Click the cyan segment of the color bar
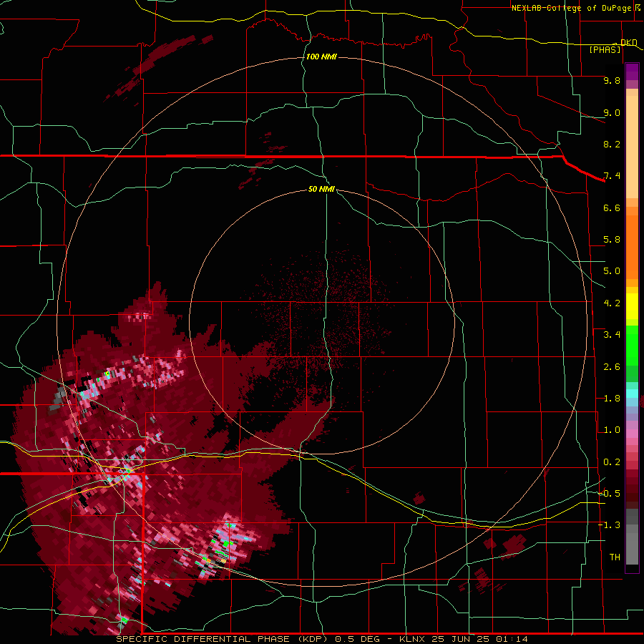644x644 pixels. tap(632, 394)
